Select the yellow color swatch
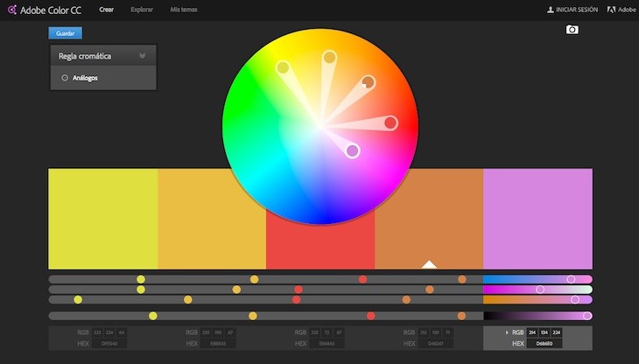Viewport: 639px width, 364px height. click(102, 219)
